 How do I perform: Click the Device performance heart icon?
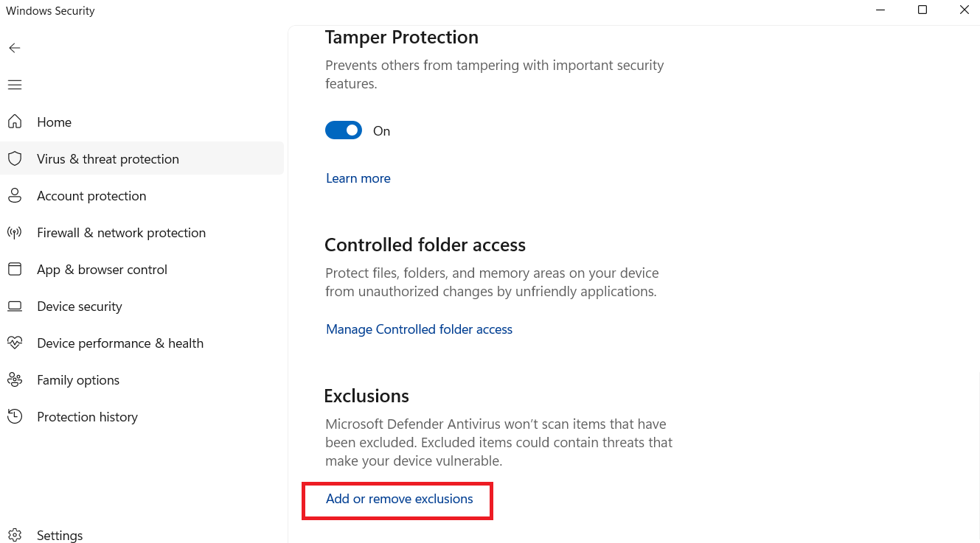coord(15,343)
